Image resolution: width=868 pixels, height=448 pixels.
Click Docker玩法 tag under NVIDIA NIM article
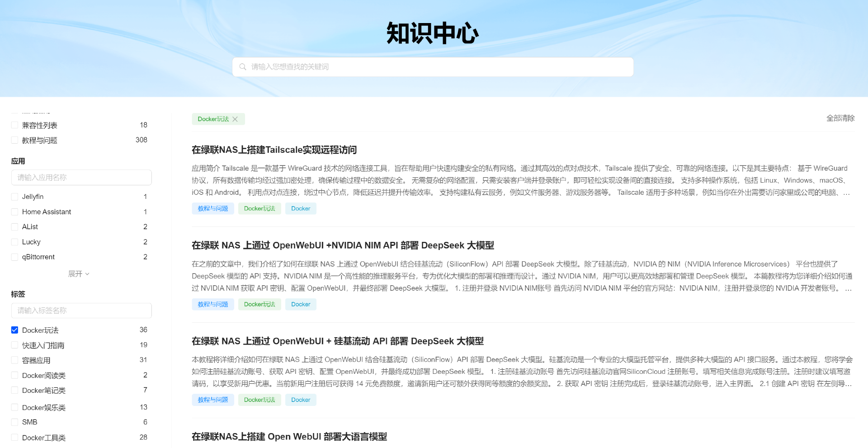pyautogui.click(x=259, y=304)
